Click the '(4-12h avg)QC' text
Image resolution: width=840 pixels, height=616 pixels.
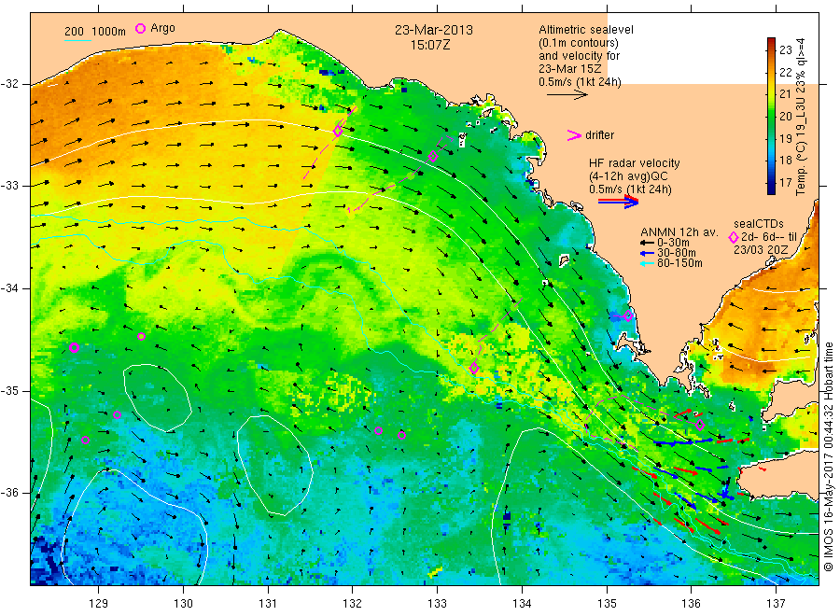click(628, 176)
